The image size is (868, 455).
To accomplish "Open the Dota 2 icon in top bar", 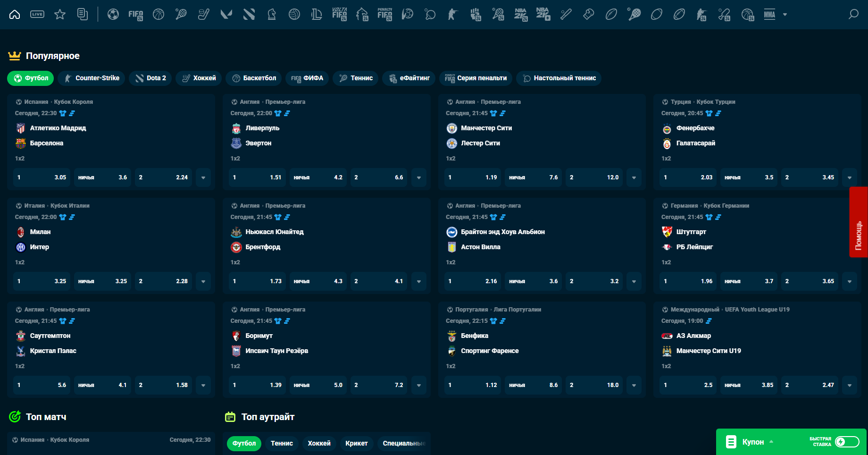I will [249, 15].
